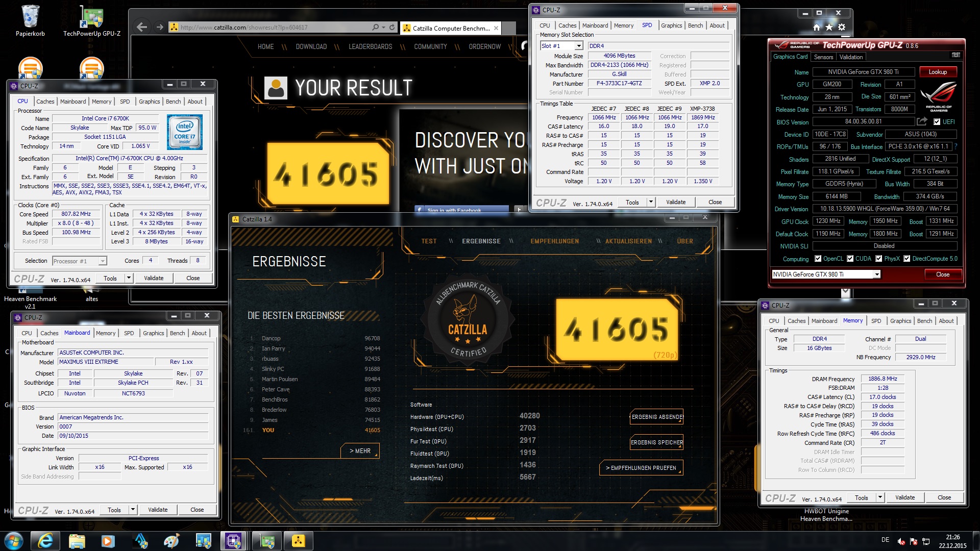
Task: Click the browser forward arrow
Action: coord(160,27)
